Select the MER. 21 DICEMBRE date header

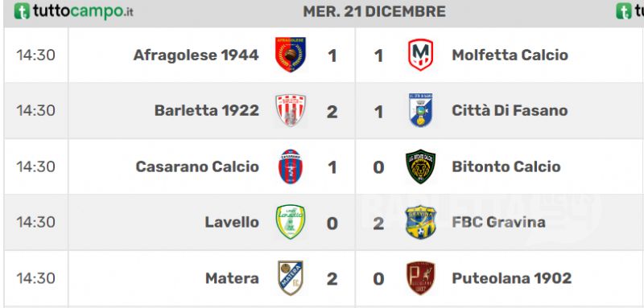374,11
